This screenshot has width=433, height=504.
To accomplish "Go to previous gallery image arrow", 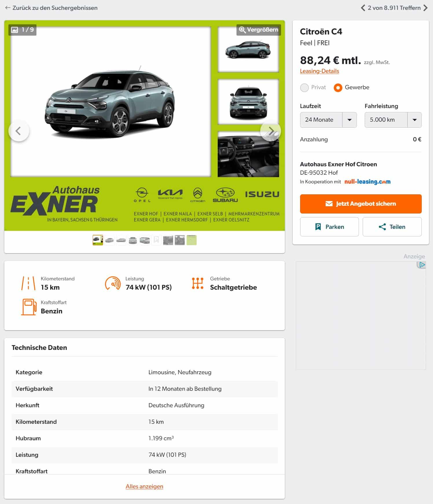I will pos(19,131).
